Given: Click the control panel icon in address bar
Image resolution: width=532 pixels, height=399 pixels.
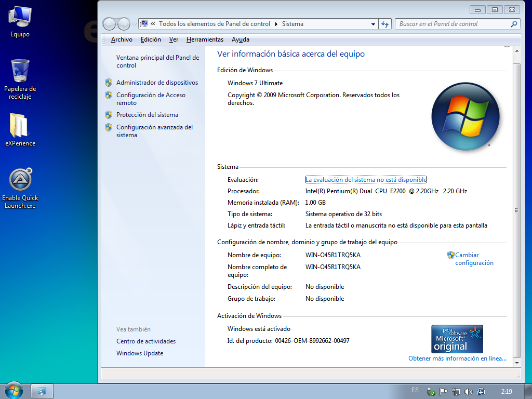Looking at the screenshot, I should point(144,24).
